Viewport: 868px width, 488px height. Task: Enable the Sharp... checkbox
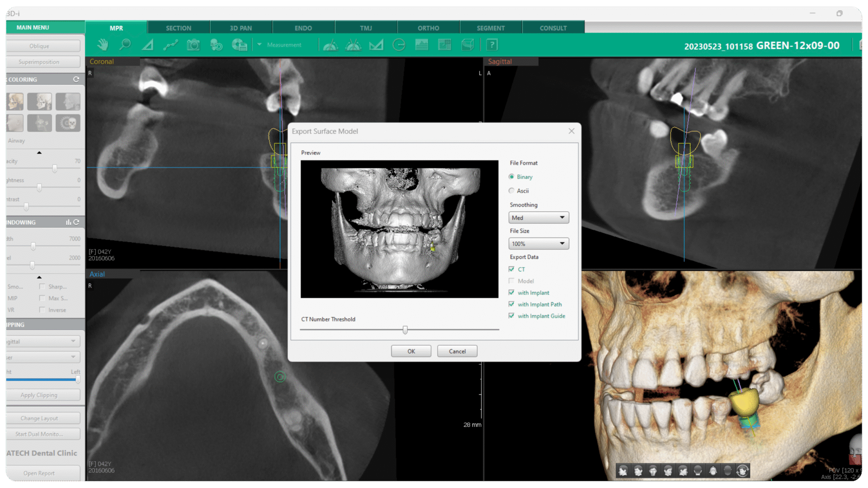coord(42,286)
